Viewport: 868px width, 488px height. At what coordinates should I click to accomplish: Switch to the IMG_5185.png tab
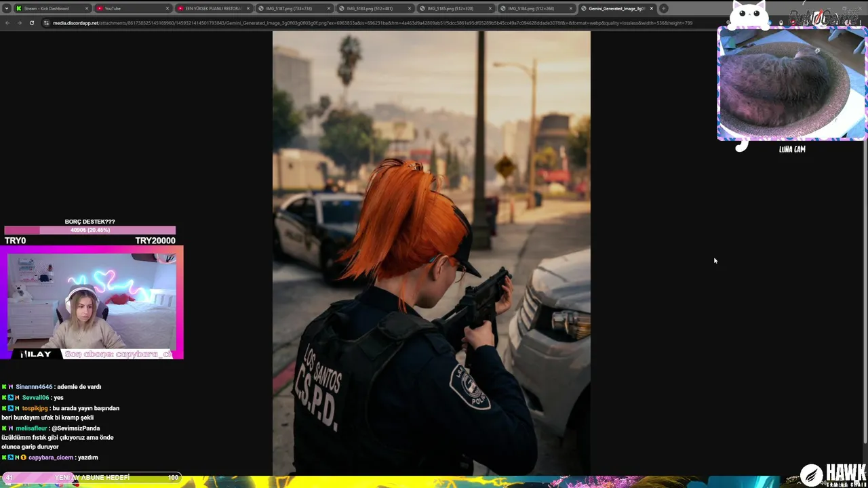[x=455, y=9]
